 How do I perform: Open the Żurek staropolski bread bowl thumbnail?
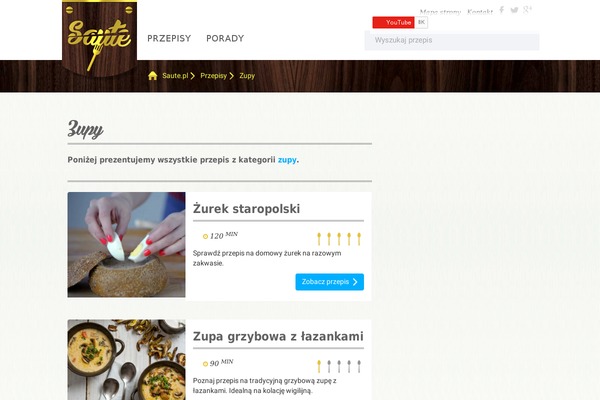[x=127, y=245]
